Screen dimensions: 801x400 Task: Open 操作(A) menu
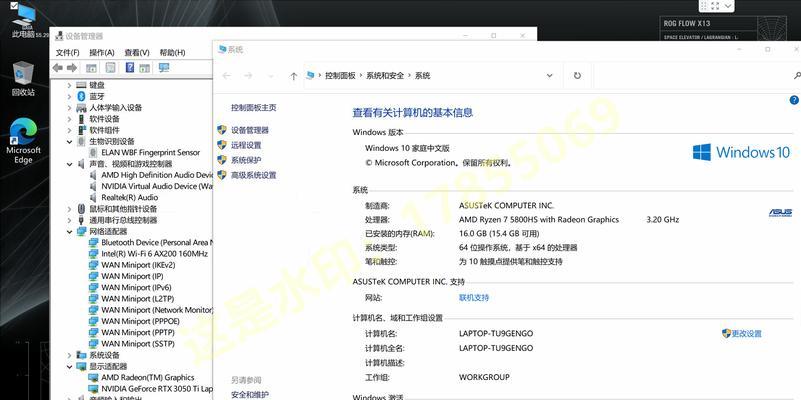coord(102,53)
